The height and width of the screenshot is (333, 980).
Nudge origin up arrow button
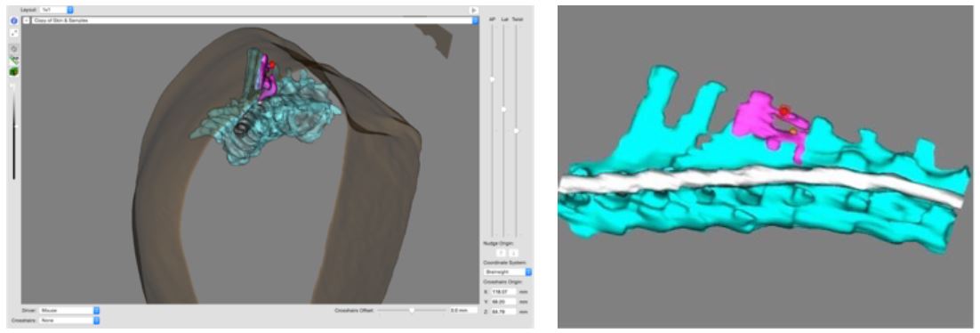(x=502, y=252)
